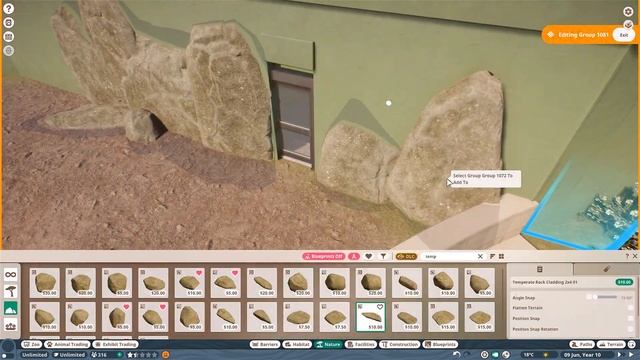Open the Habitat build tab

point(297,344)
